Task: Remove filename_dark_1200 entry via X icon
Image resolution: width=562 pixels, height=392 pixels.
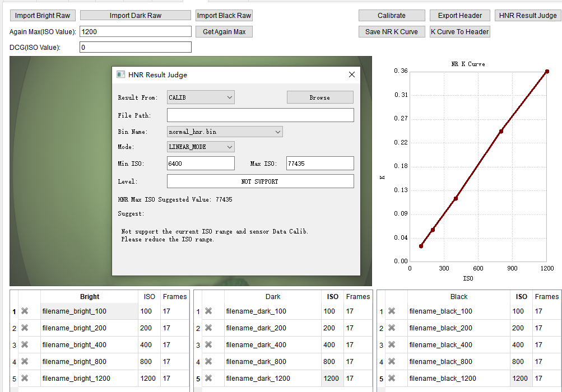Action: (x=208, y=379)
